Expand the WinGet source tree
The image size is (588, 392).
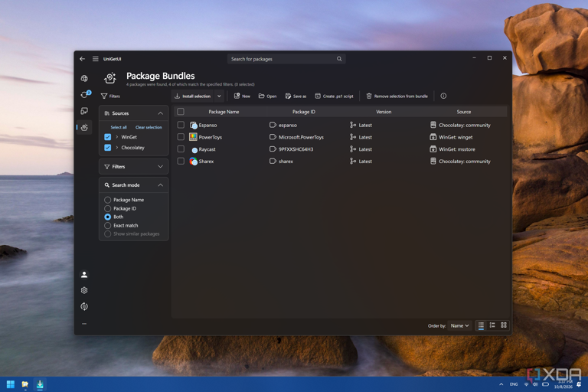coord(117,137)
